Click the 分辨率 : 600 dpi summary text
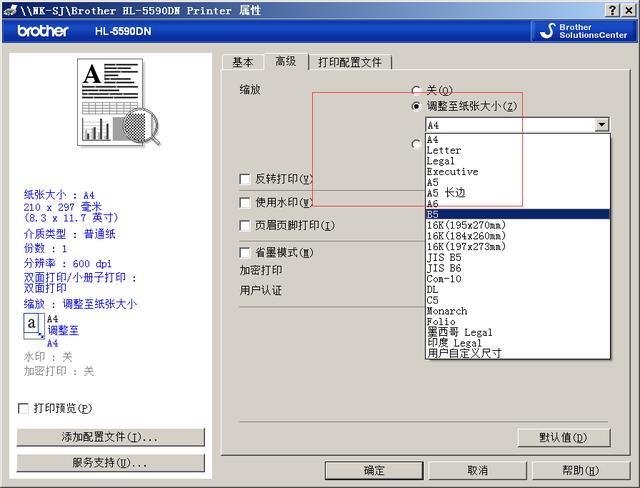 [x=68, y=263]
